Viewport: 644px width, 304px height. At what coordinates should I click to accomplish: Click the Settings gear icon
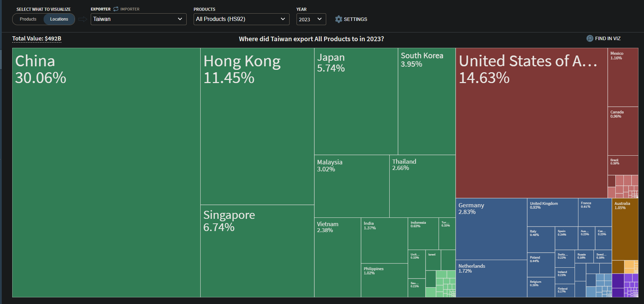(x=338, y=19)
